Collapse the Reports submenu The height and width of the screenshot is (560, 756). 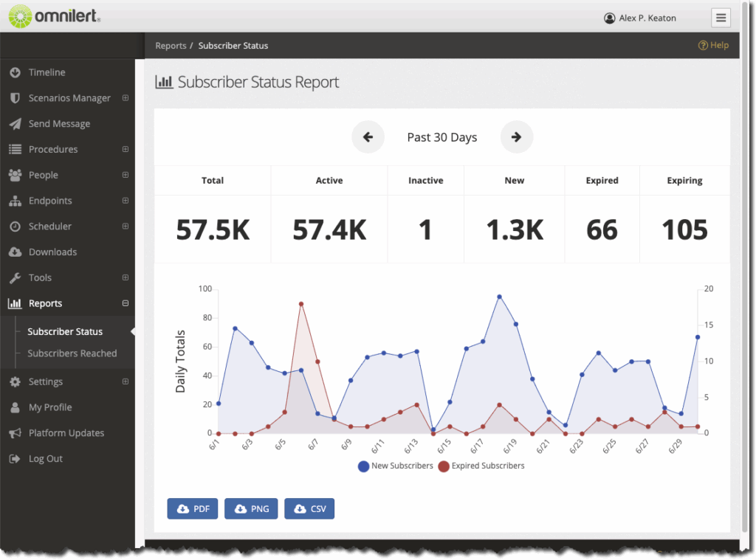point(125,303)
